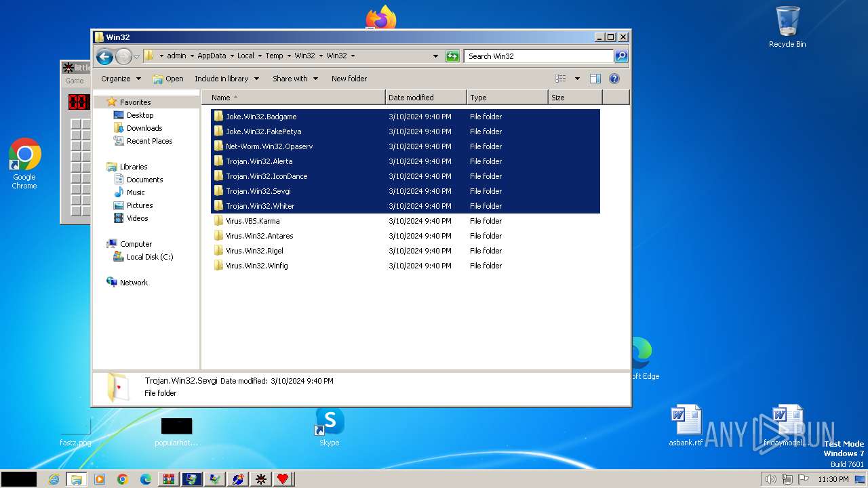868x488 pixels.
Task: Sort by the Date modified column
Action: pos(426,98)
